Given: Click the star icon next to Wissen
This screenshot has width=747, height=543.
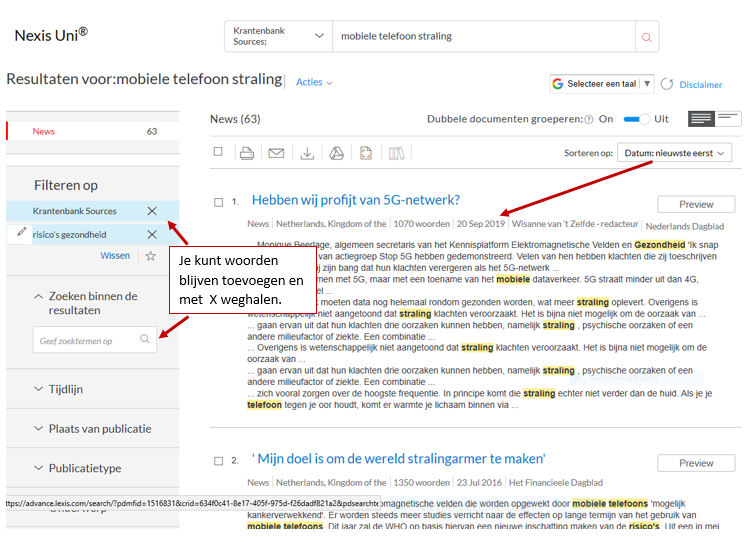Looking at the screenshot, I should click(x=151, y=256).
